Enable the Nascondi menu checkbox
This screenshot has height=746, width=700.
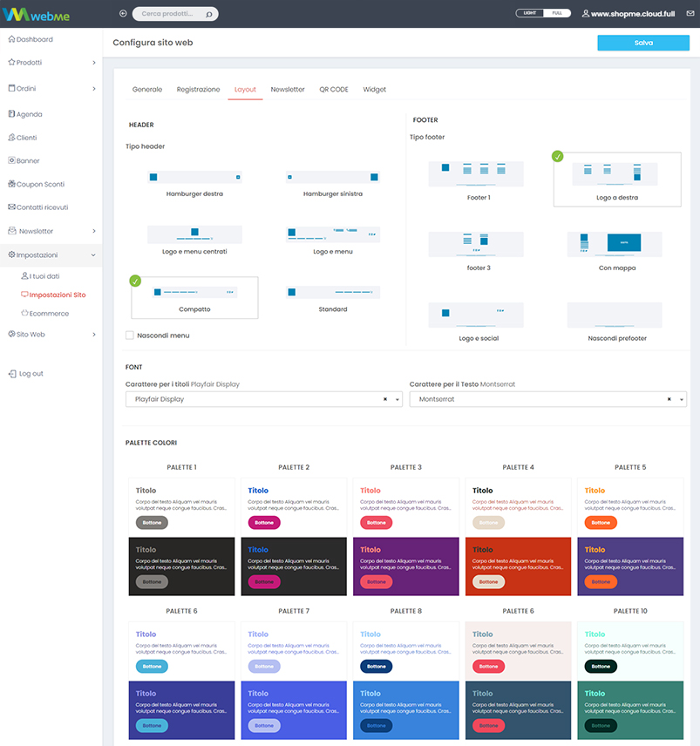tap(130, 336)
